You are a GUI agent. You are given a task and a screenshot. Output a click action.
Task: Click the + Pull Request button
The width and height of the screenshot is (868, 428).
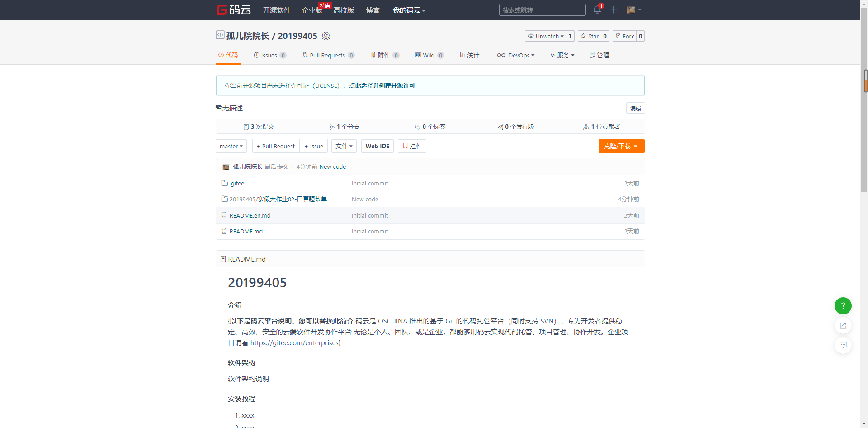coord(276,146)
